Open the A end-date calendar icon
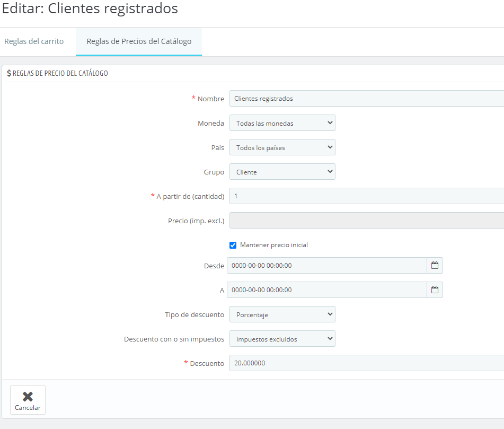This screenshot has height=429, width=504. coord(435,290)
